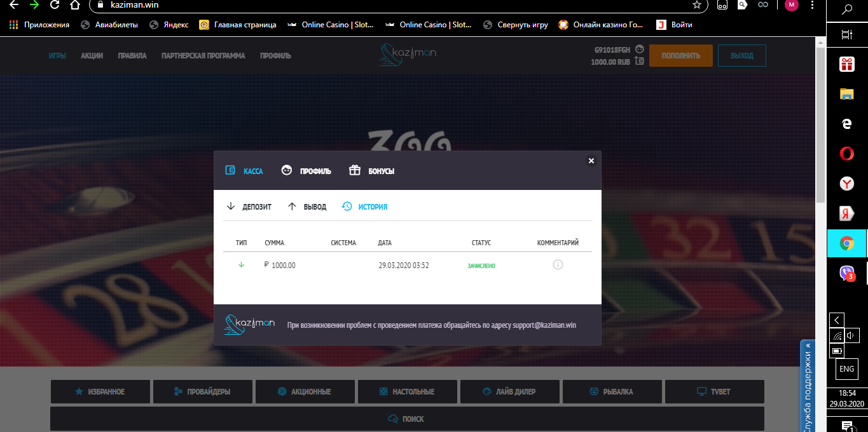
Task: Bookmark this page with the star
Action: [697, 5]
